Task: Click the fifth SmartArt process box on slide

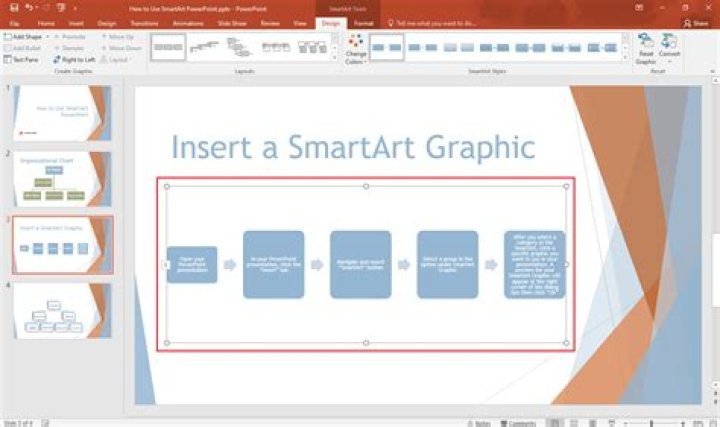Action: [x=534, y=264]
